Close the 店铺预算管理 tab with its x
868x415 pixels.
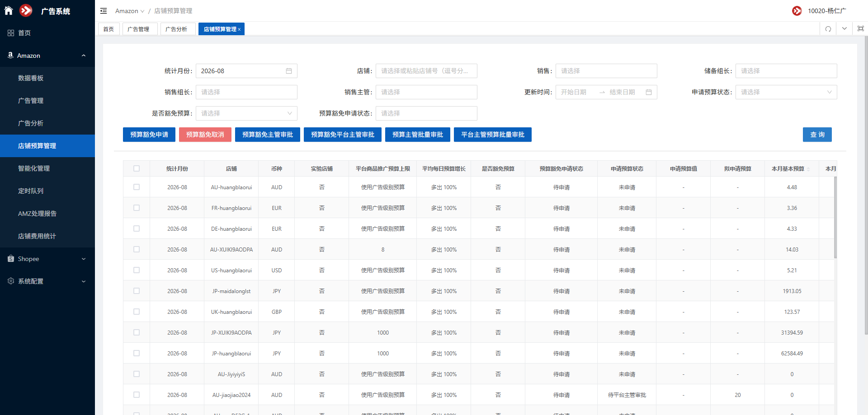click(239, 29)
